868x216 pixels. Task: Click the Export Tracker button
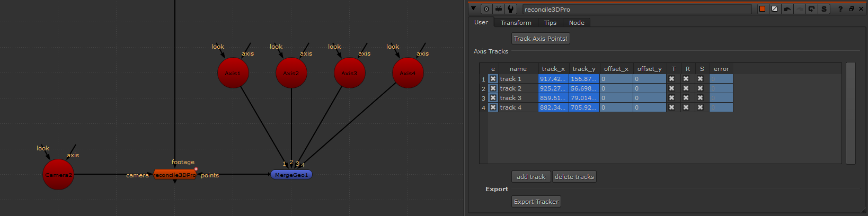(536, 202)
